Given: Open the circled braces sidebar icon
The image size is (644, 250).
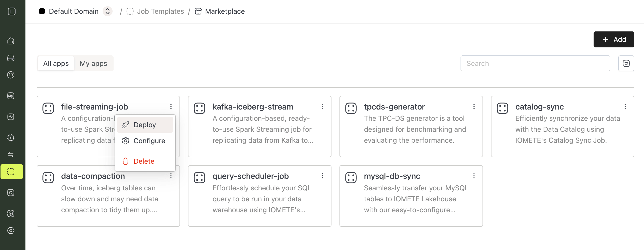Looking at the screenshot, I should point(11,75).
